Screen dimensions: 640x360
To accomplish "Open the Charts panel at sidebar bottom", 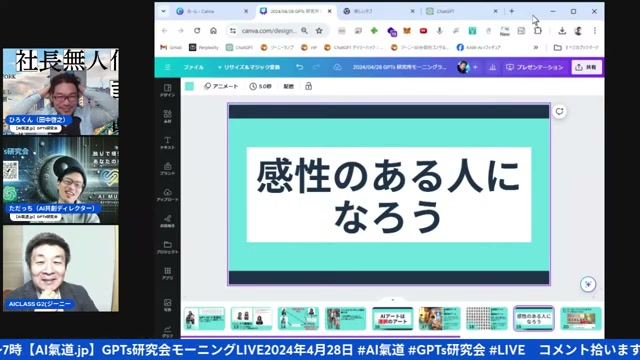I will click(x=167, y=331).
